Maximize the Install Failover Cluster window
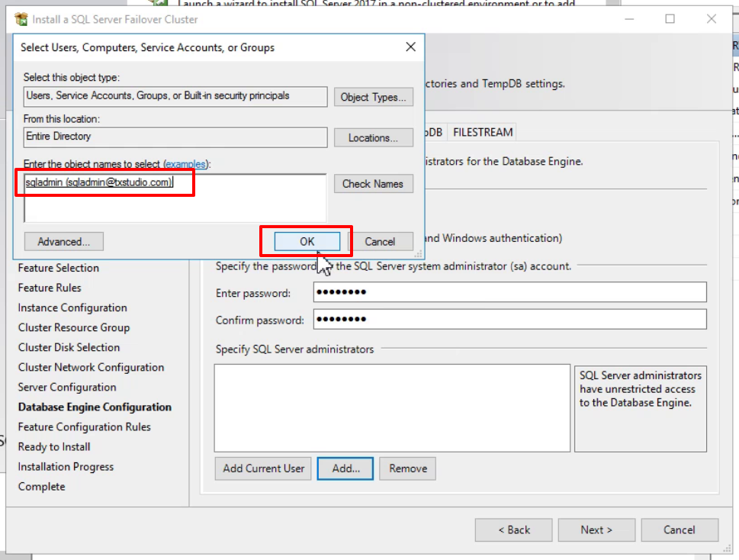Screen dimensions: 739x560 [670, 19]
